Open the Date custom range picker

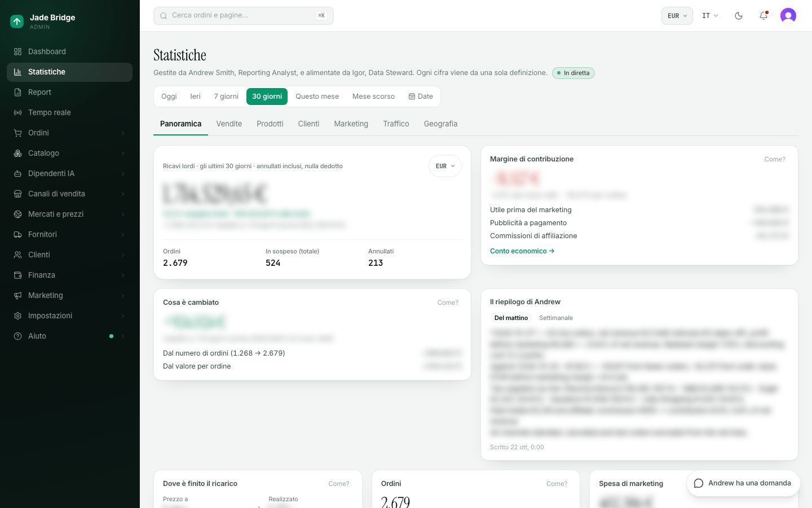(421, 97)
